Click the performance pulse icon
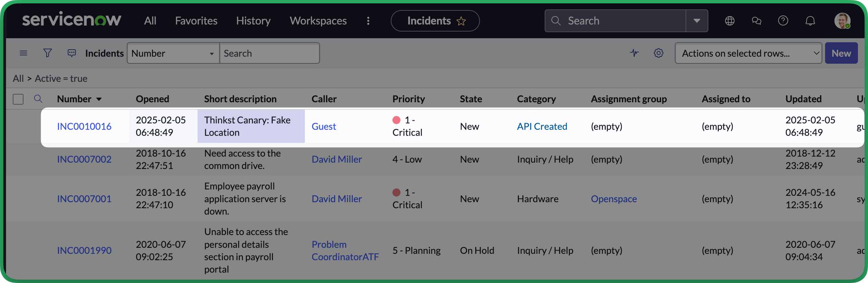Viewport: 868px width, 283px height. coord(635,53)
